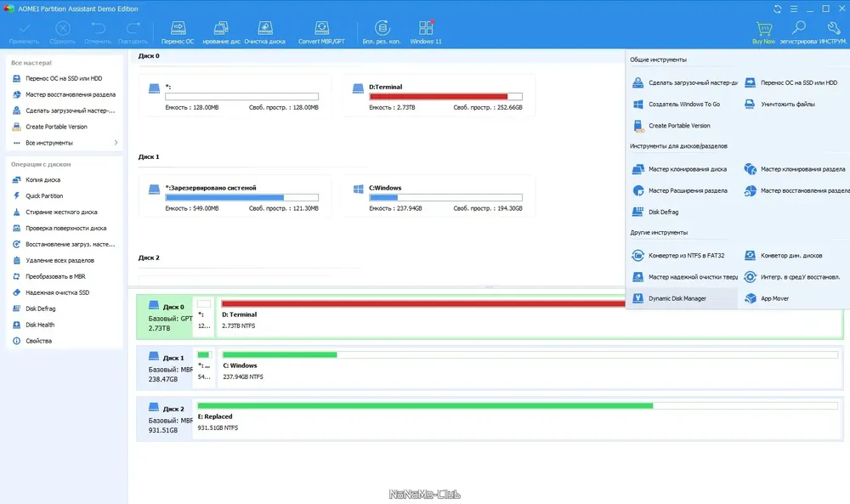Click the Undo (Отменить) toolbar button
The width and height of the screenshot is (850, 504).
coord(98,32)
